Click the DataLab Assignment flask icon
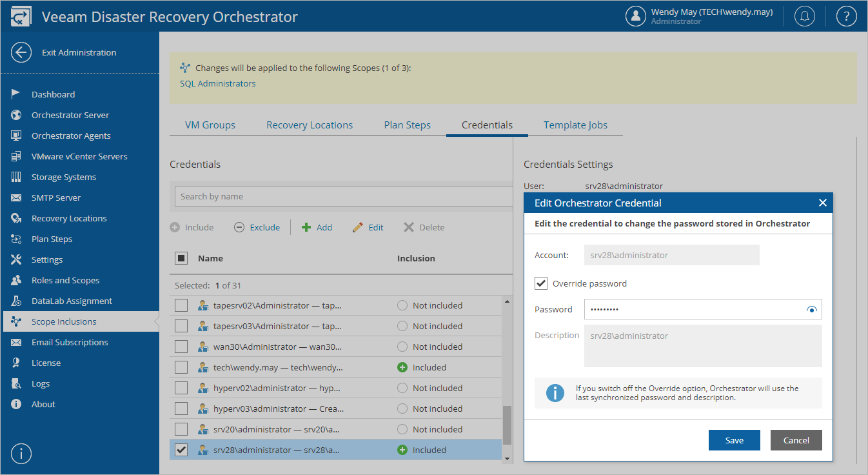This screenshot has height=475, width=868. 17,301
